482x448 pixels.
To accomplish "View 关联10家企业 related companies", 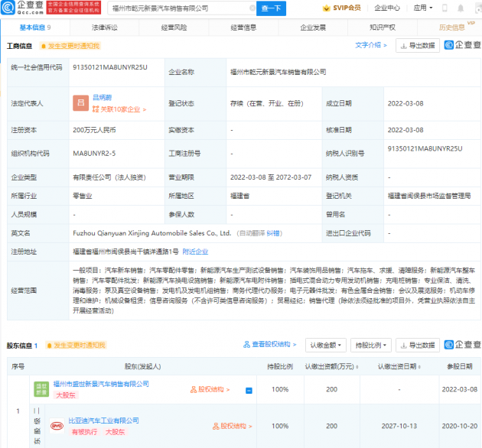I will [x=119, y=109].
